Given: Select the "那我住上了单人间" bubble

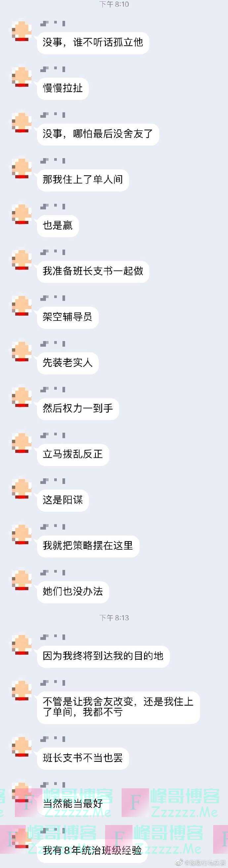Looking at the screenshot, I should (x=83, y=180).
